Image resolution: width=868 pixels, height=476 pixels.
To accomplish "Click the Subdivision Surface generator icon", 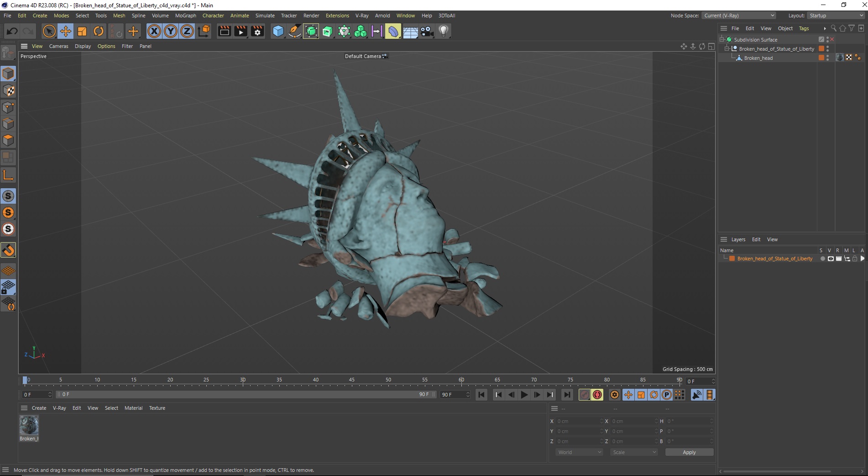I will click(x=311, y=31).
